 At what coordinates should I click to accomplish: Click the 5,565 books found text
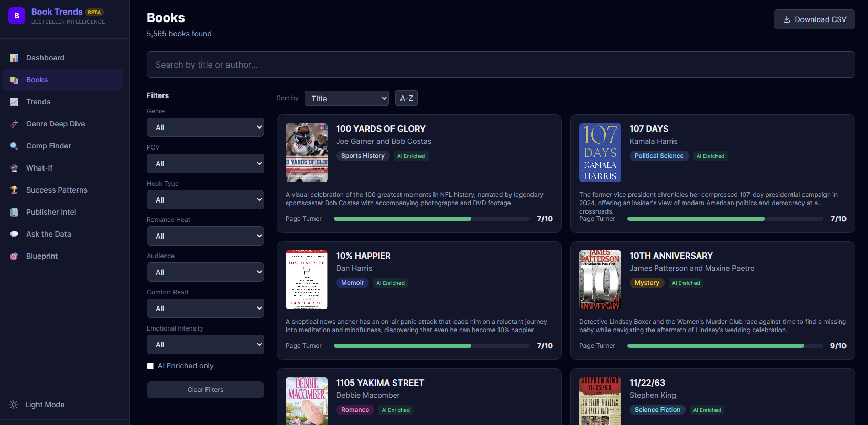click(x=179, y=34)
